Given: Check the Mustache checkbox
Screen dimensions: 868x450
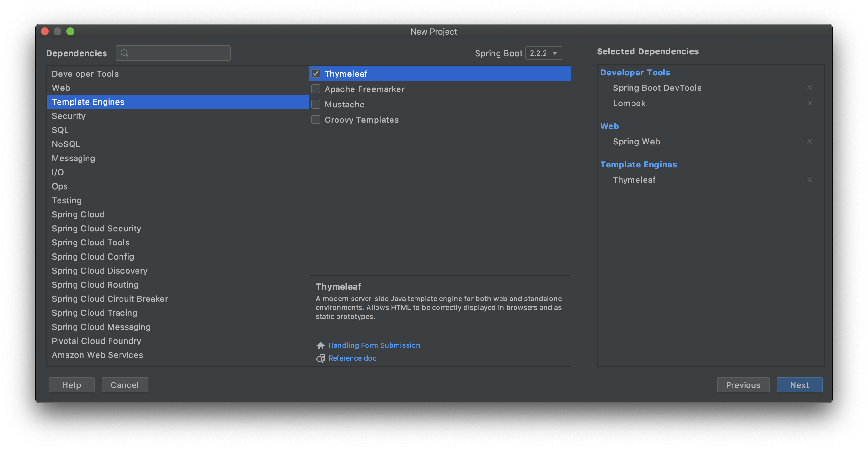Looking at the screenshot, I should [316, 105].
